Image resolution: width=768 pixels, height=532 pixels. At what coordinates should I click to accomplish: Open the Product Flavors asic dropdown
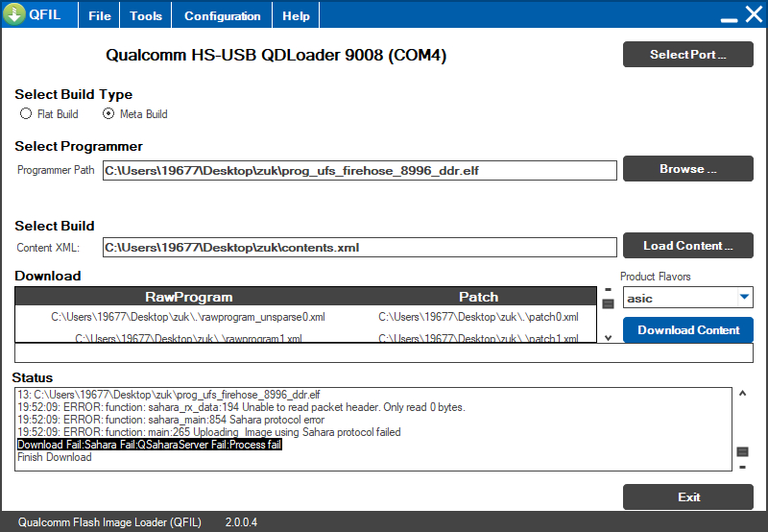click(x=687, y=298)
